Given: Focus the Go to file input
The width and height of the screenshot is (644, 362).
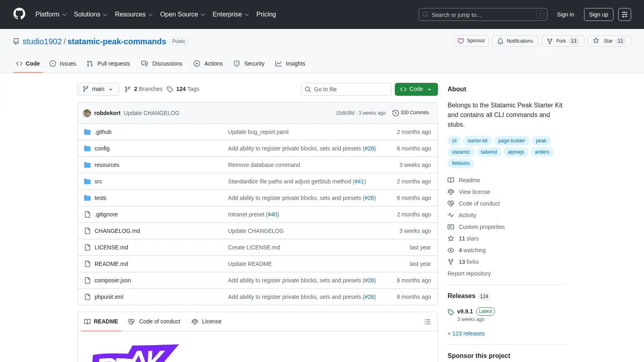Looking at the screenshot, I should (346, 89).
